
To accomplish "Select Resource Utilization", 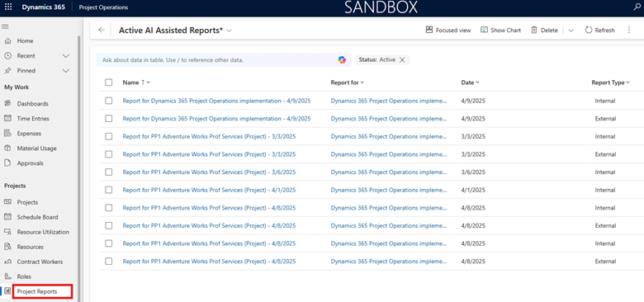I will point(43,232).
